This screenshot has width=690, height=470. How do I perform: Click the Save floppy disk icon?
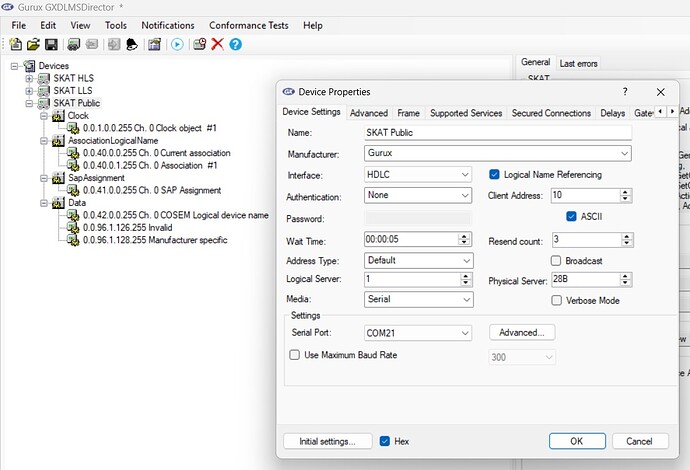click(x=50, y=44)
